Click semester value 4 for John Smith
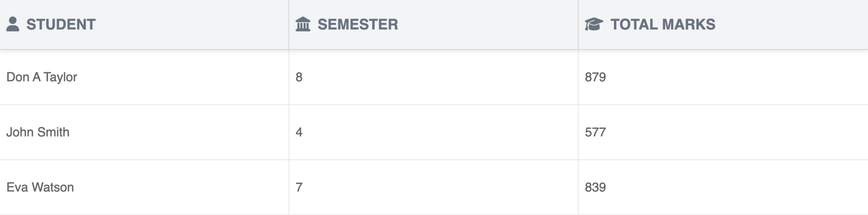 click(x=299, y=132)
